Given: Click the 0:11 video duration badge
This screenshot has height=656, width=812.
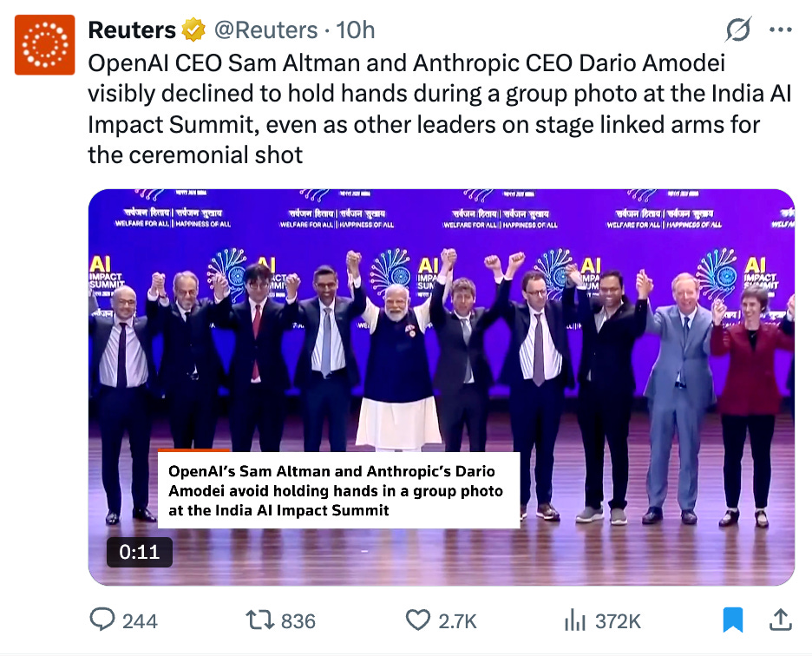Looking at the screenshot, I should pyautogui.click(x=140, y=552).
